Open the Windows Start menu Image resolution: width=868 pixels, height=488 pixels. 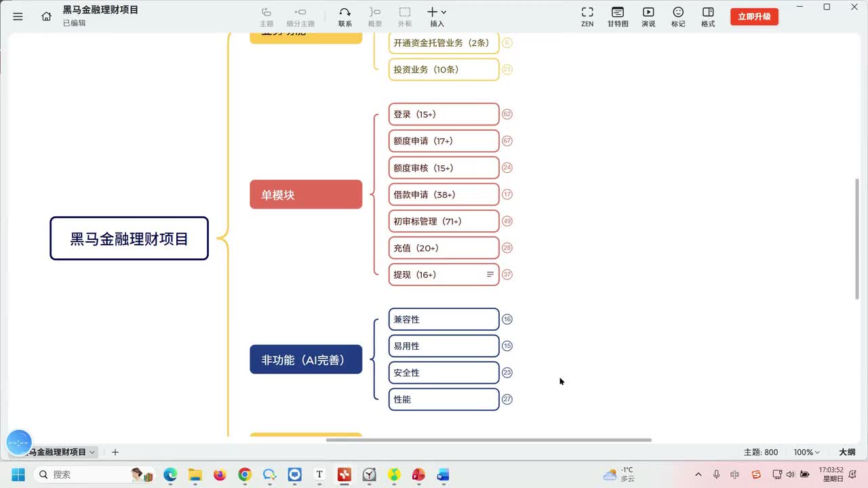pyautogui.click(x=18, y=474)
